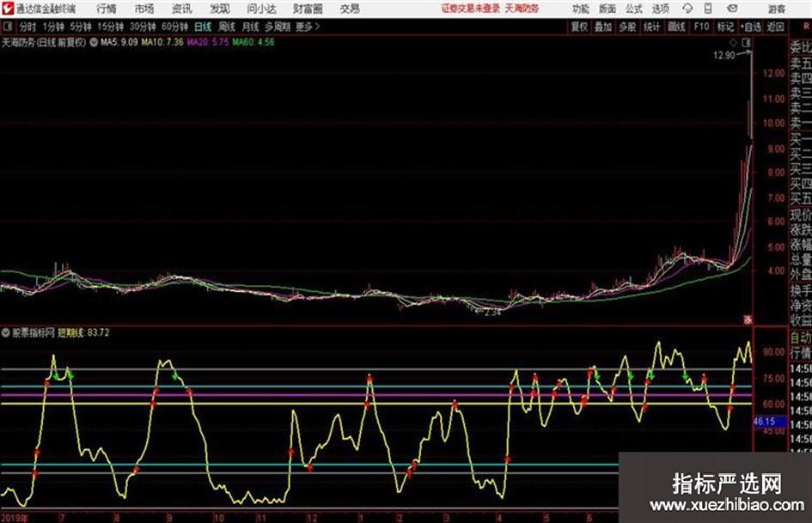Click the 画线 drawing toolbar button
Image resolution: width=812 pixels, height=523 pixels.
tap(676, 27)
